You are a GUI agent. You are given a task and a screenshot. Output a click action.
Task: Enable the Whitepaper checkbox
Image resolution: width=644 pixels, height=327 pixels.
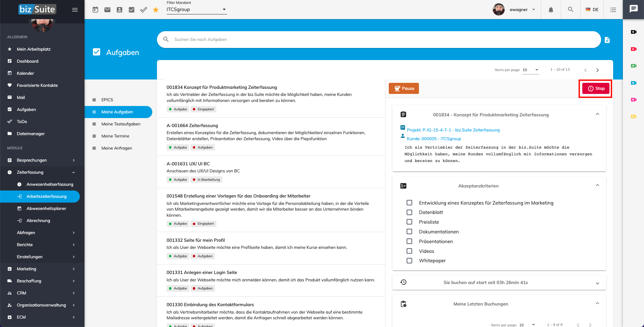pos(409,261)
